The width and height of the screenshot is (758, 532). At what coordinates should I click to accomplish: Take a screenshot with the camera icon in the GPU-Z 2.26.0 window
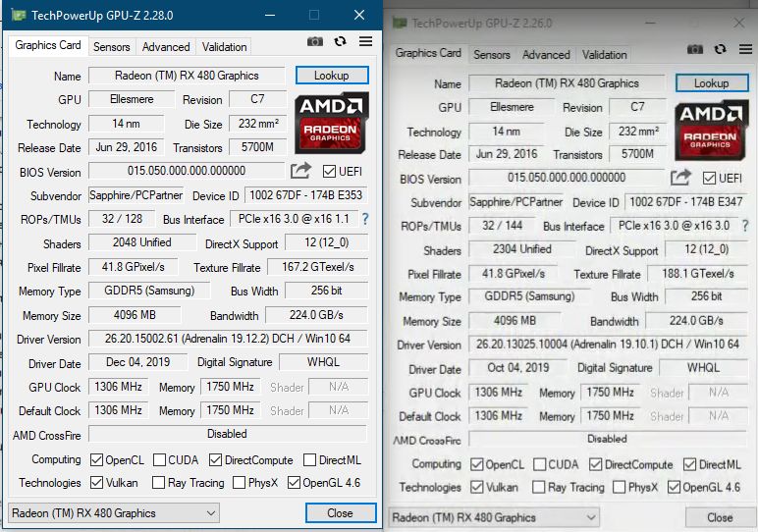tap(695, 49)
